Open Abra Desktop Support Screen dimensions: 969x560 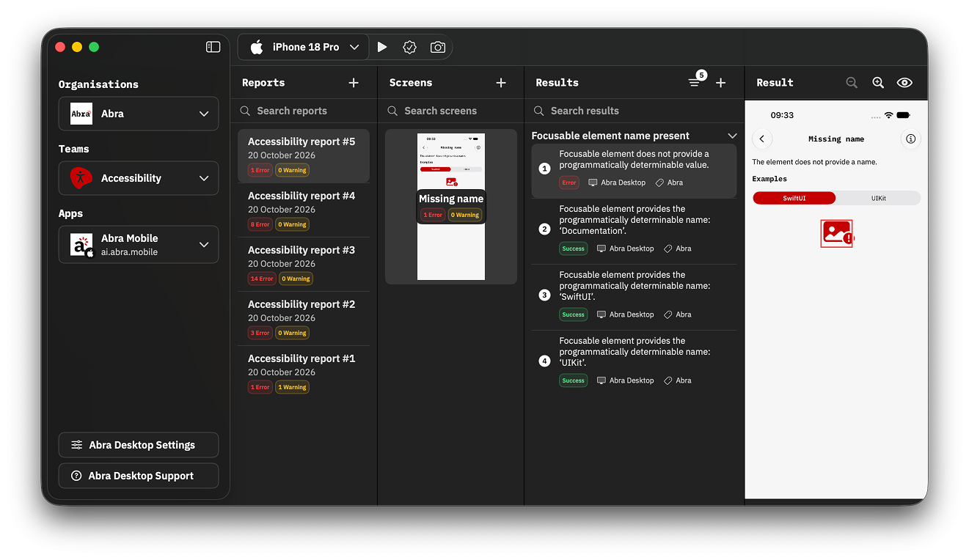coord(139,476)
